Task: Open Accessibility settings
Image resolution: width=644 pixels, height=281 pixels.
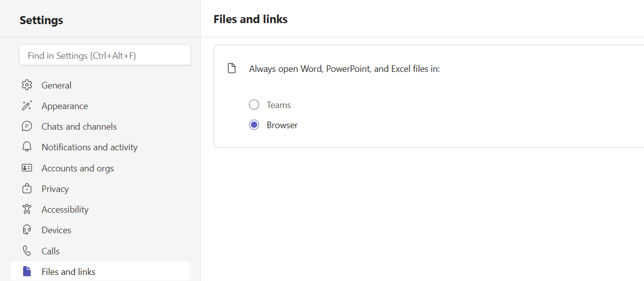Action: [x=100, y=209]
